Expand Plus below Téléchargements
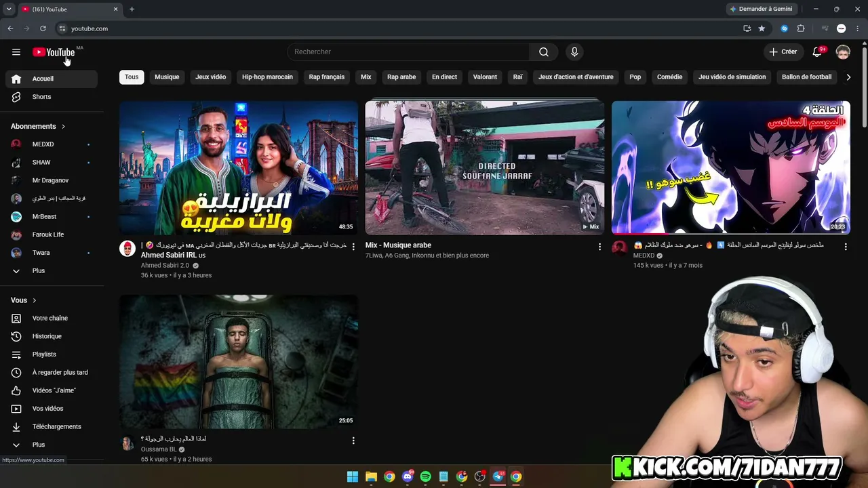The height and width of the screenshot is (488, 868). [x=52, y=445]
